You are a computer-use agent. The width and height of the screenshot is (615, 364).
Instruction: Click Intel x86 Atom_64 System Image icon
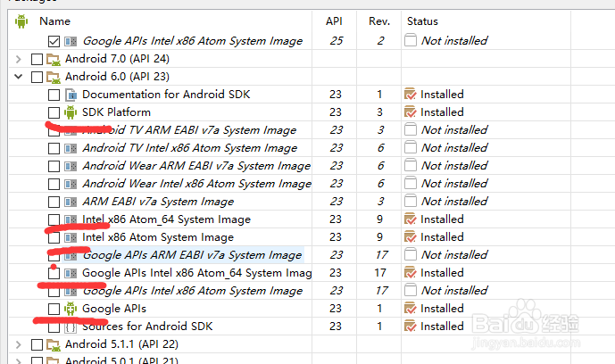click(71, 219)
